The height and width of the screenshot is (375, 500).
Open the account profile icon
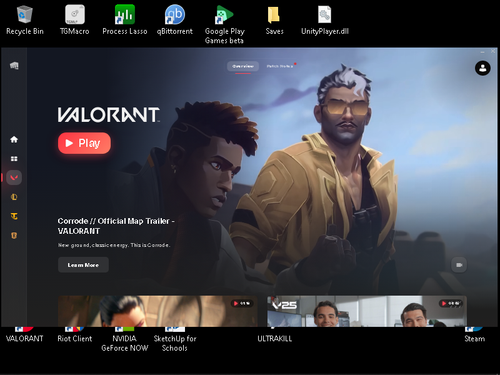(x=482, y=68)
